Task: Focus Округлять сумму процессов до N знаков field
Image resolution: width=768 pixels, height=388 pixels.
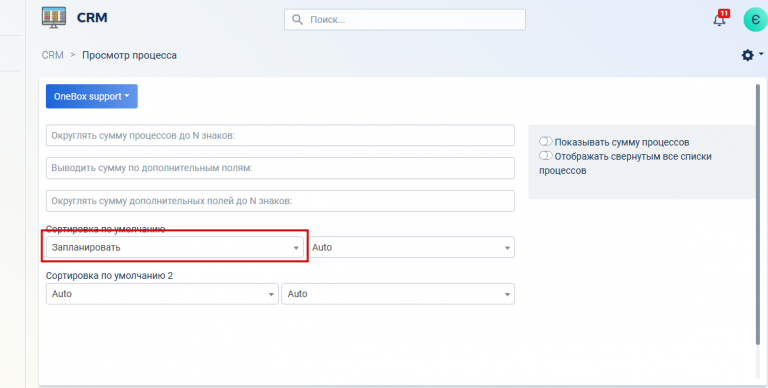Action: click(280, 135)
